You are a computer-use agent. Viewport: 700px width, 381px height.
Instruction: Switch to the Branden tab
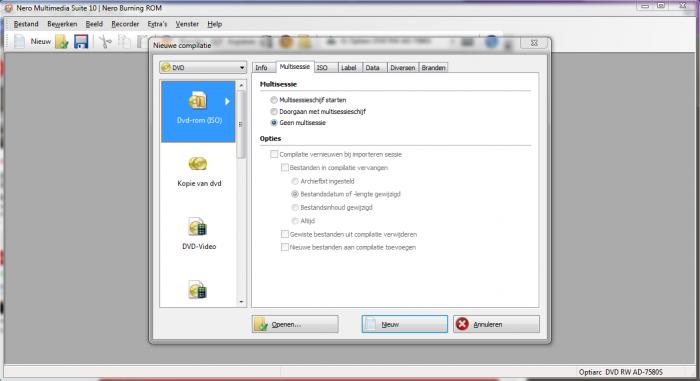pos(433,68)
